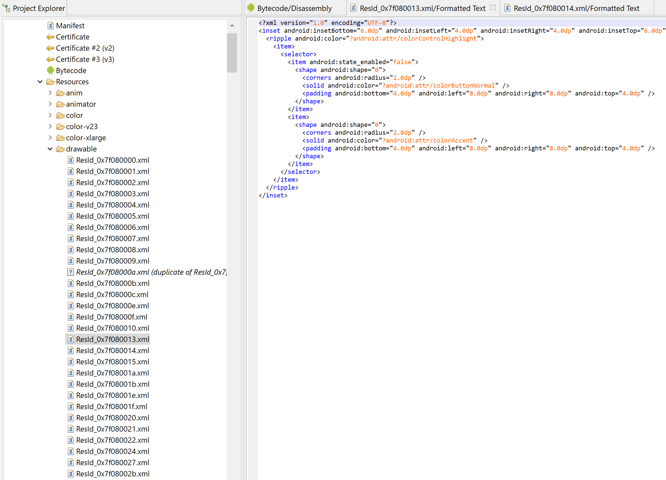Open ResId_0x7f080020.xml from the tree
Image resolution: width=666 pixels, height=480 pixels.
coord(112,418)
